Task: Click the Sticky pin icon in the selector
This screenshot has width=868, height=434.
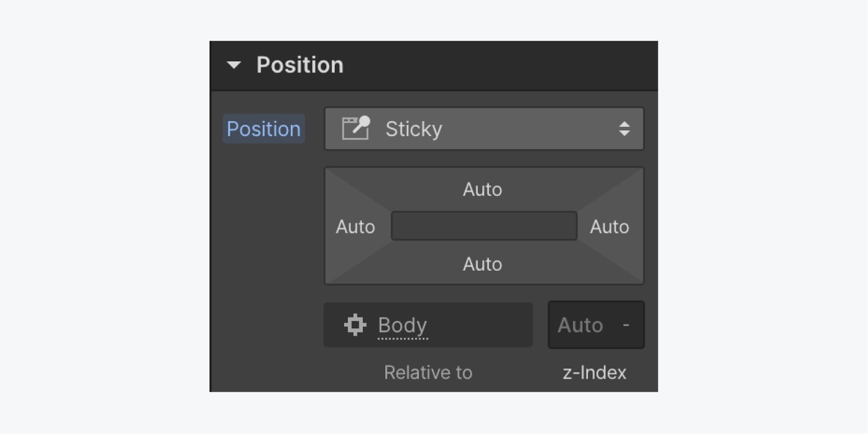Action: point(356,128)
